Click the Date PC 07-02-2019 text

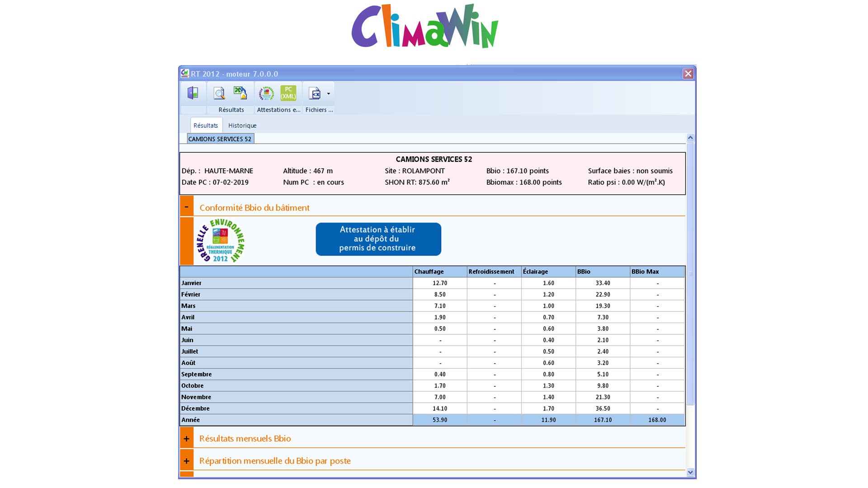(215, 182)
